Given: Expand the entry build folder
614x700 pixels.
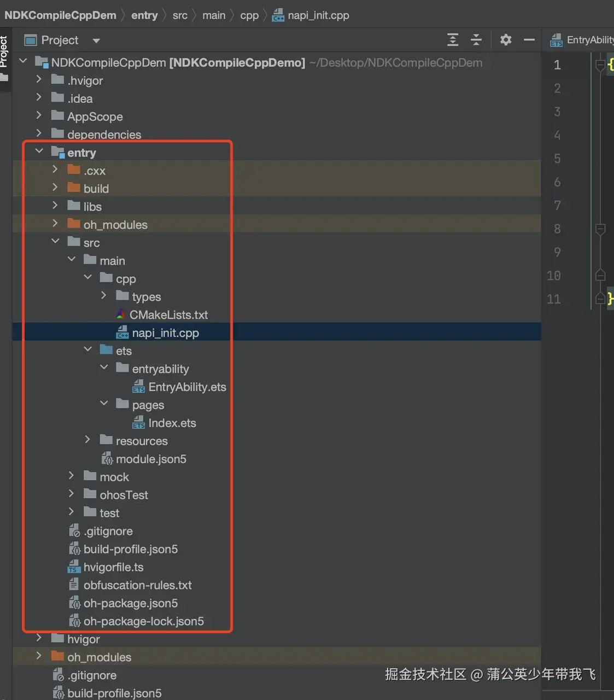Looking at the screenshot, I should point(55,188).
